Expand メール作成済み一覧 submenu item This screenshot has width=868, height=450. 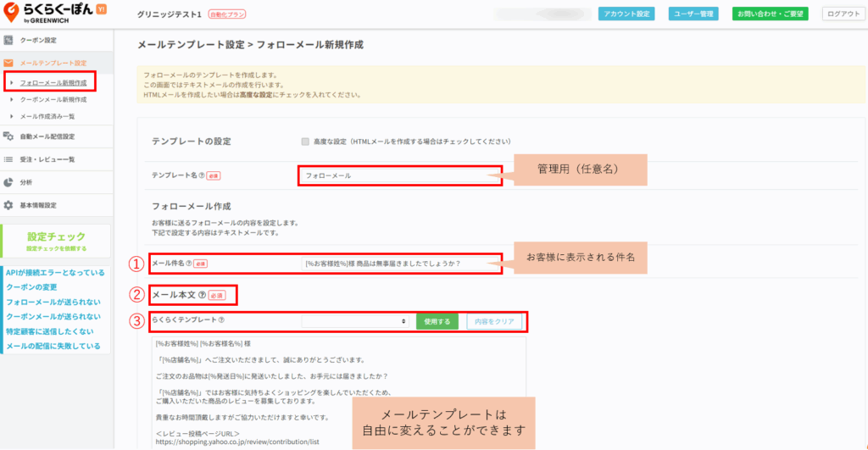tap(47, 116)
